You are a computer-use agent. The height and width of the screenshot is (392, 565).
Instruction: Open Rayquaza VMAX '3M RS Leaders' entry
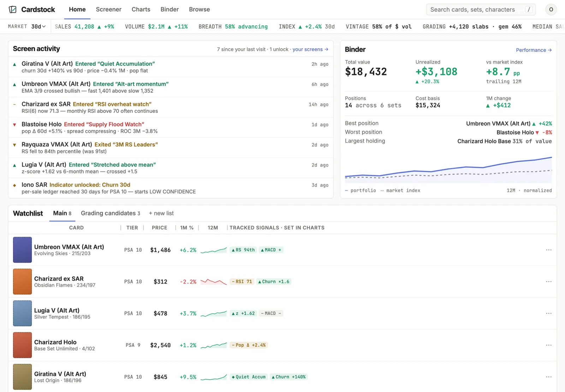[171, 147]
